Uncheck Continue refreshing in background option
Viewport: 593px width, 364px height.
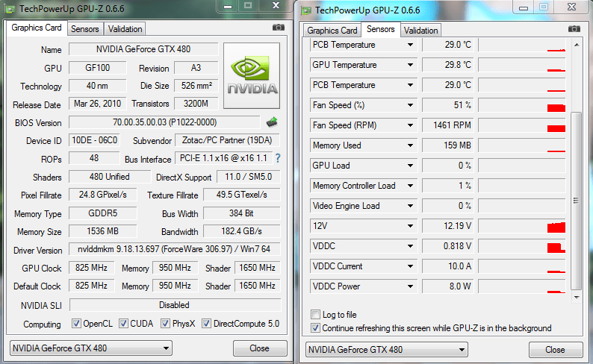click(x=315, y=328)
